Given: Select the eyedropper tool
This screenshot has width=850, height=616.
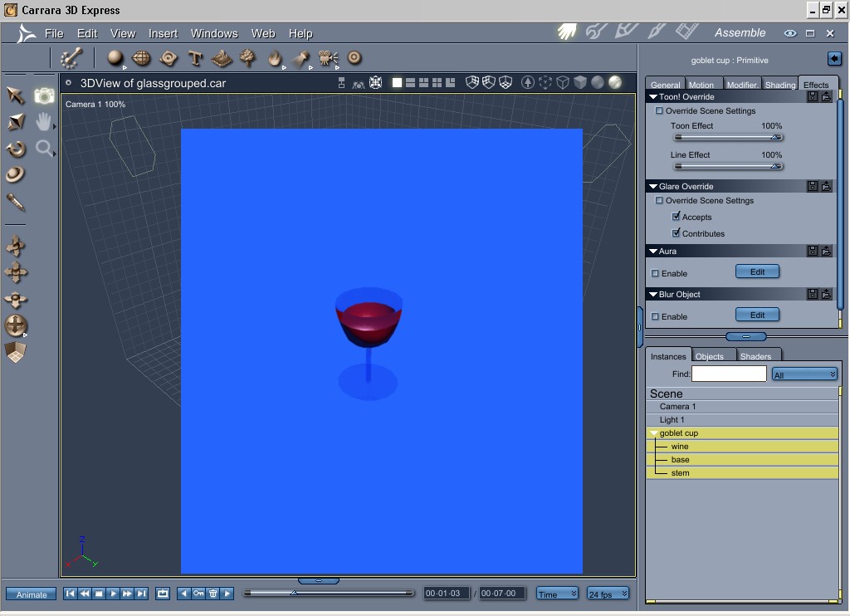Looking at the screenshot, I should tap(16, 202).
